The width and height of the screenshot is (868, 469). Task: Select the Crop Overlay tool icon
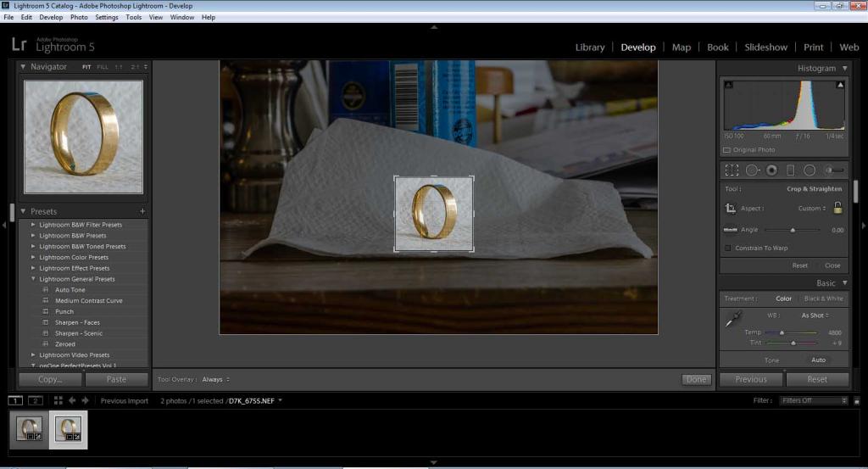click(732, 170)
